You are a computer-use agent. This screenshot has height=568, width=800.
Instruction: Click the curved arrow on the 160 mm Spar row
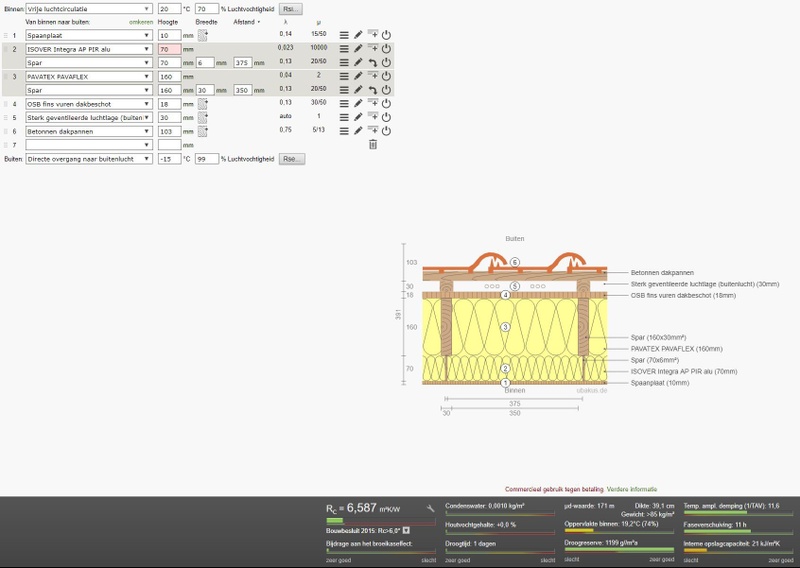(373, 90)
